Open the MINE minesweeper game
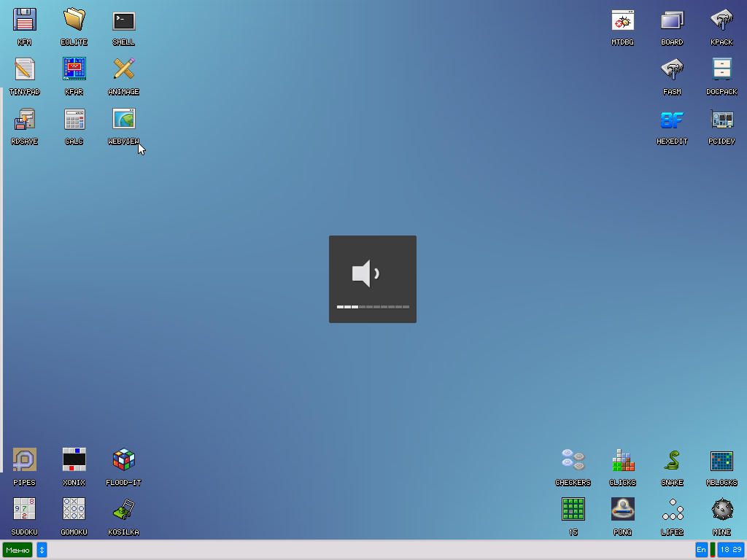Viewport: 747px width, 560px height. tap(721, 510)
